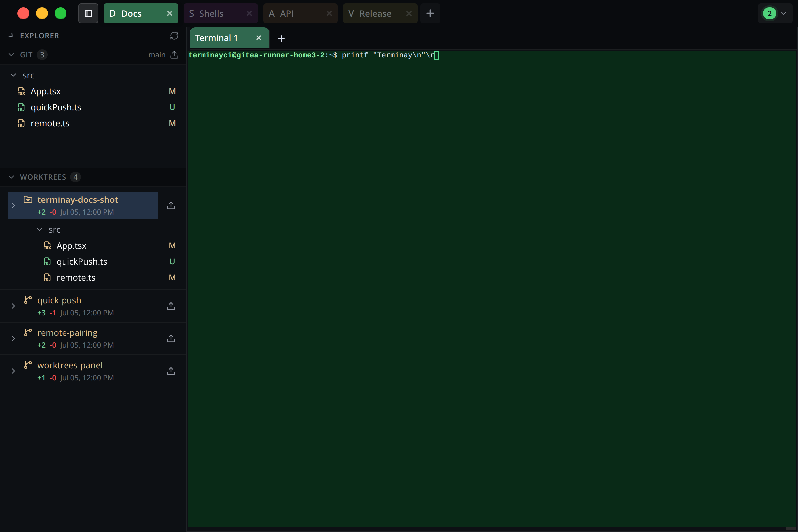The height and width of the screenshot is (532, 798).
Task: Push the worktrees-panel worktree
Action: (171, 371)
